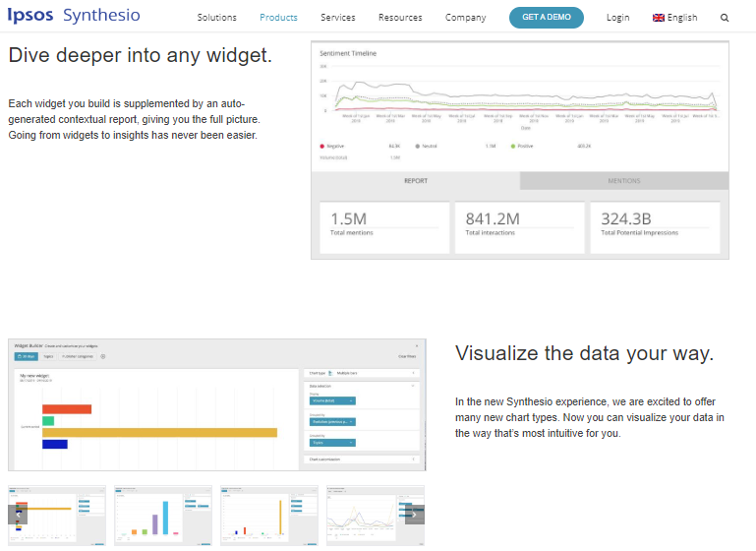Click the "Visualize the data your way." heading
This screenshot has height=551, width=756.
click(x=584, y=353)
